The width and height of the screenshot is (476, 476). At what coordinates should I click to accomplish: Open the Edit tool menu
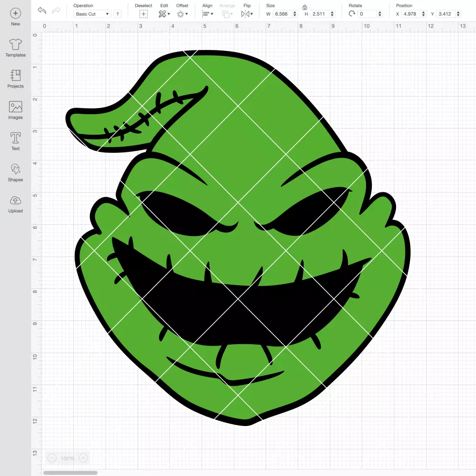164,14
